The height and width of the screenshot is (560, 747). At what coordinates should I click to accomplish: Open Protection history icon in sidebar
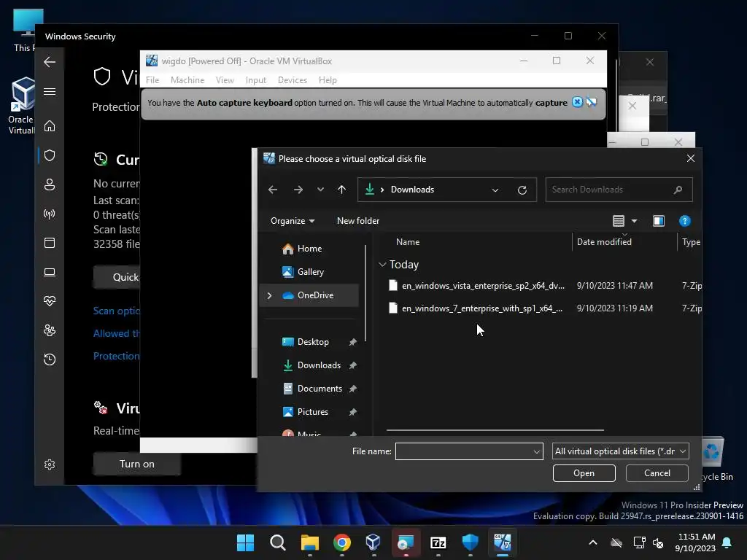(x=50, y=359)
